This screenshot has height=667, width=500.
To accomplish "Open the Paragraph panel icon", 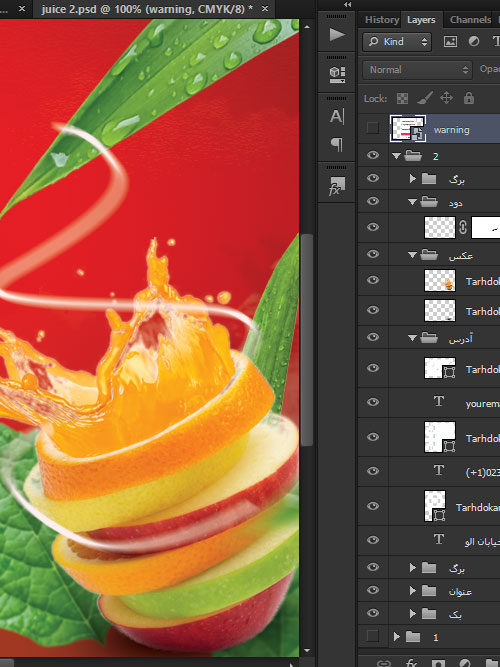I will [337, 144].
